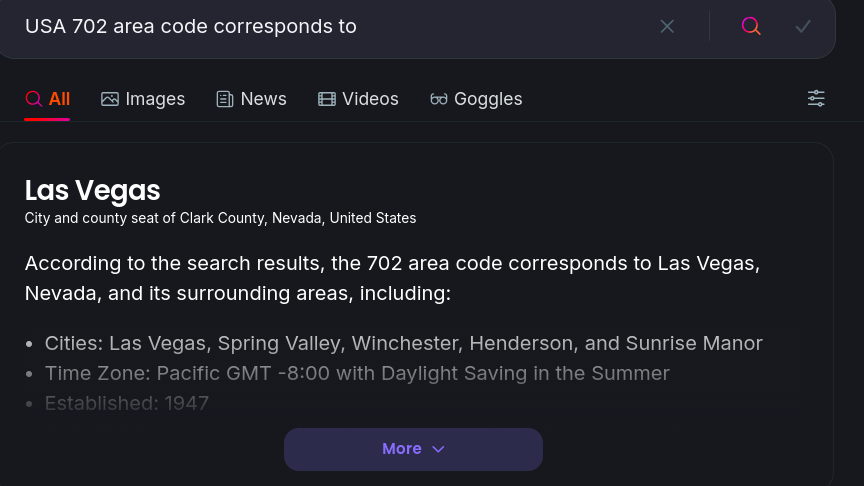The height and width of the screenshot is (486, 864).
Task: Expand the answer with More button
Action: 413,449
